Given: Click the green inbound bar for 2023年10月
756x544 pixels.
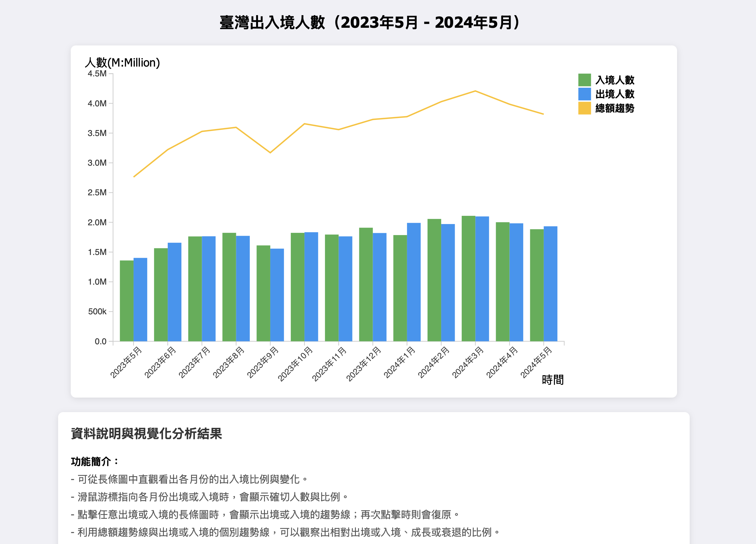Looking at the screenshot, I should [297, 287].
